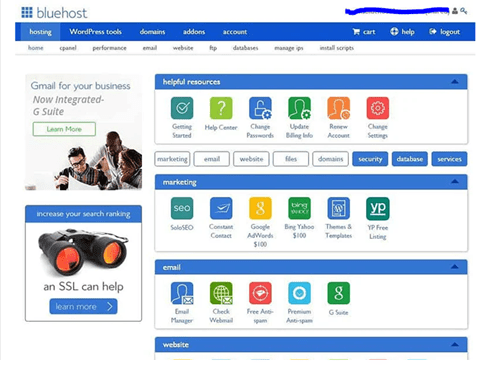
Task: Open the home submenu item
Action: tap(36, 48)
